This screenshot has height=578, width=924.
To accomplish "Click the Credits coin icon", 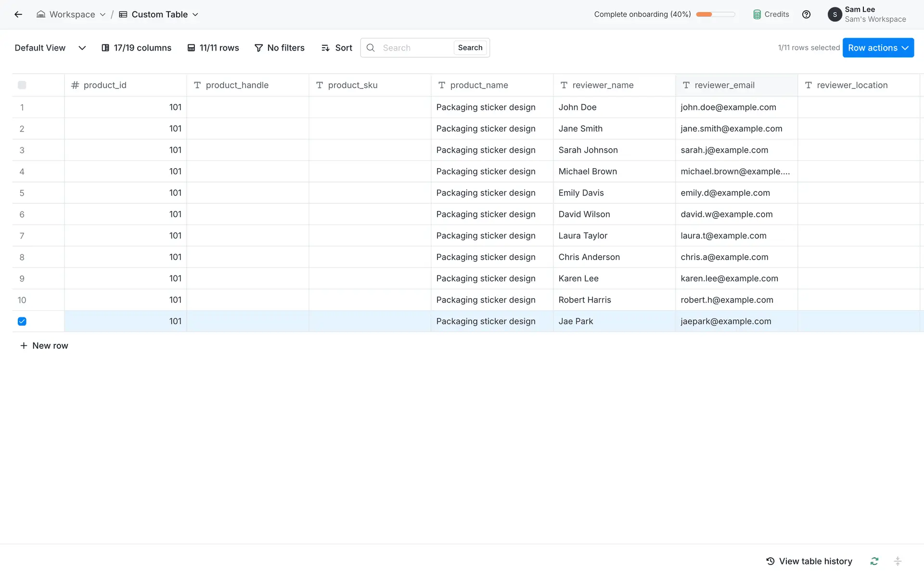I will click(757, 14).
